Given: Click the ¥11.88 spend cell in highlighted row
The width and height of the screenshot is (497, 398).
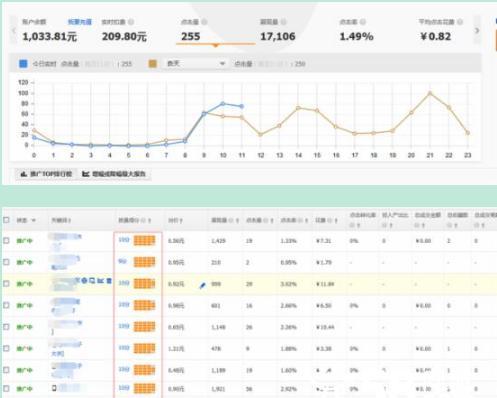Looking at the screenshot, I should [x=325, y=284].
